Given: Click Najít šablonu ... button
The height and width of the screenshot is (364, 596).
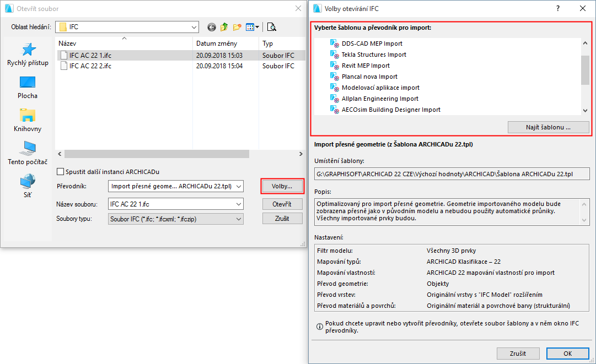Looking at the screenshot, I should click(x=548, y=127).
